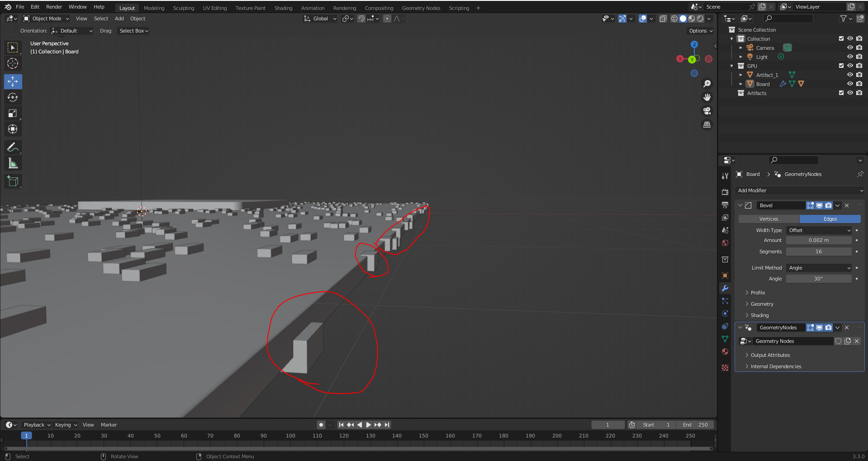Select the Annotate tool
This screenshot has height=461, width=868.
(x=13, y=147)
